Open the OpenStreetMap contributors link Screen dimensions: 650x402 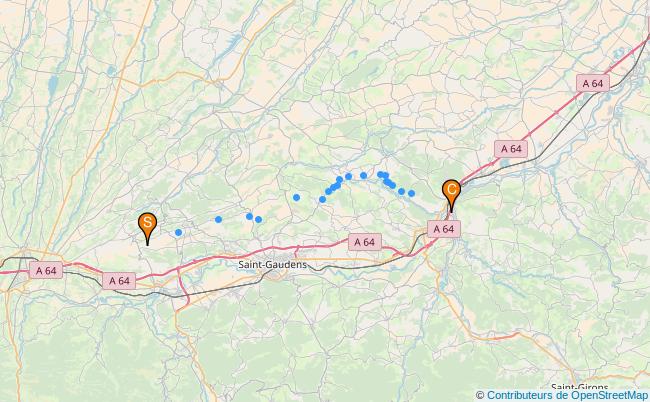(567, 395)
